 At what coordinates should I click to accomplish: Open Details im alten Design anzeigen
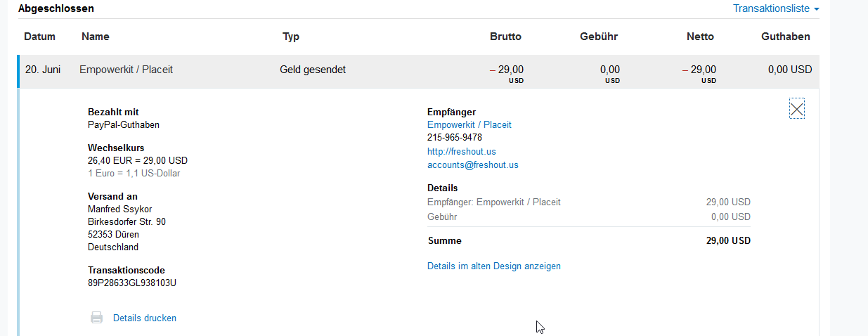coord(494,266)
